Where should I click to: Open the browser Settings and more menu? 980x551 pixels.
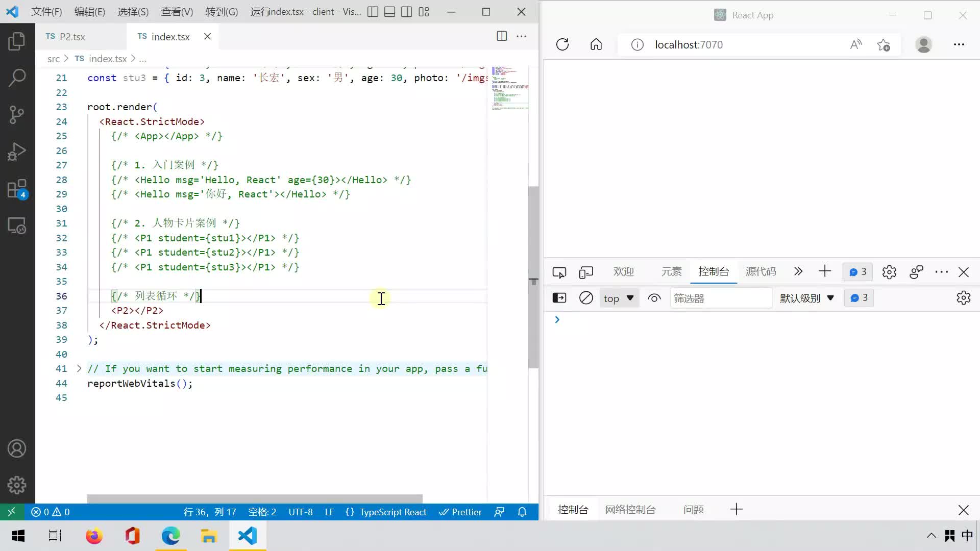click(x=959, y=44)
